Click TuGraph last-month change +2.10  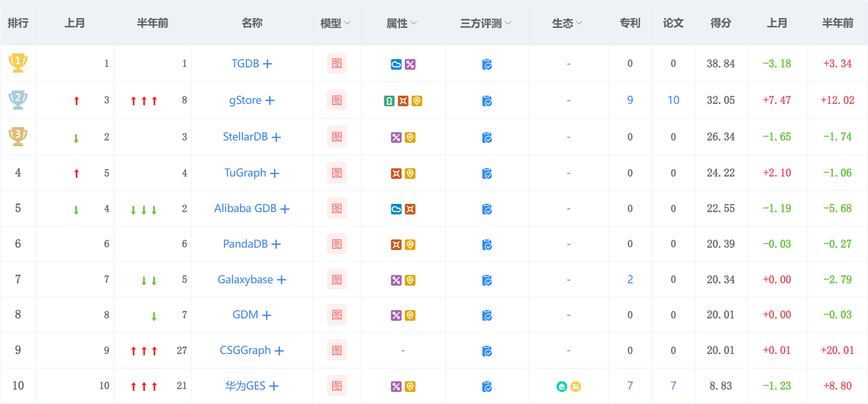point(777,173)
